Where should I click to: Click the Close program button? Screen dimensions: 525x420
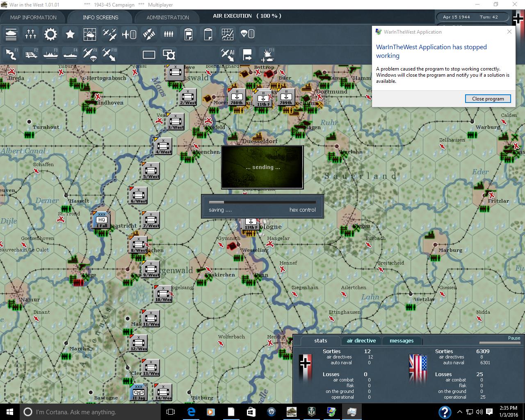tap(488, 98)
